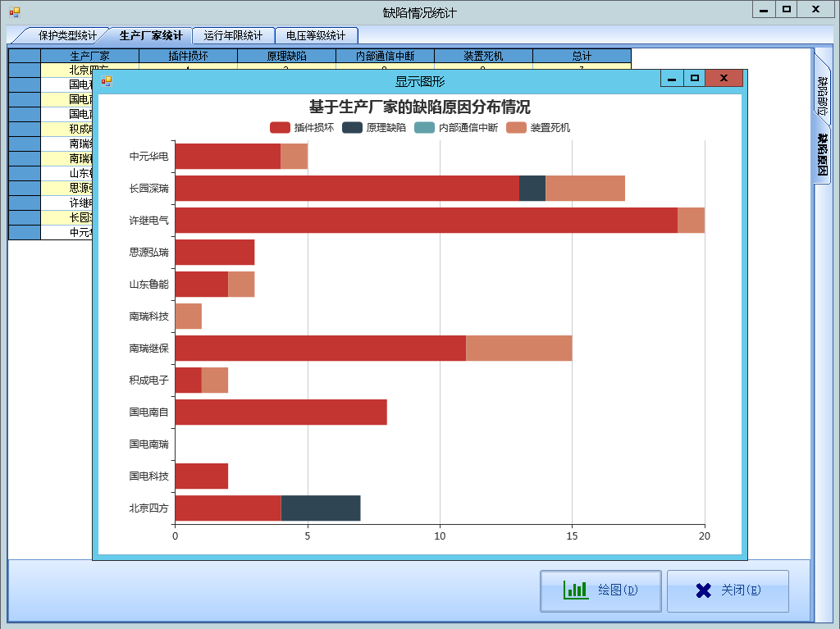Image resolution: width=840 pixels, height=629 pixels.
Task: Open the 运行年限统计 tab
Action: click(233, 35)
